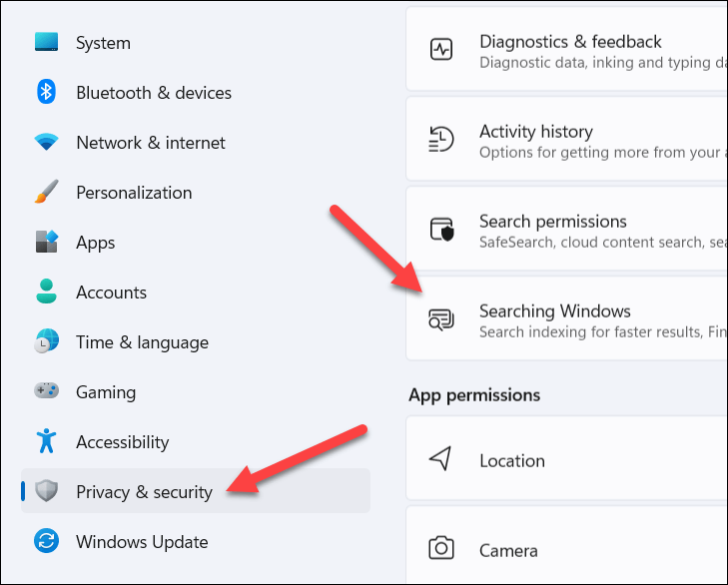
Task: Open Searching Windows indexing settings
Action: 555,319
